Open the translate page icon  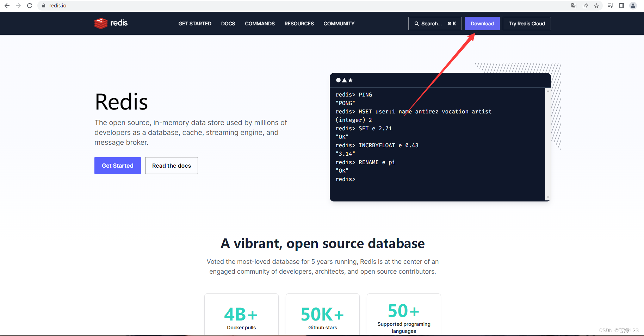pos(574,6)
